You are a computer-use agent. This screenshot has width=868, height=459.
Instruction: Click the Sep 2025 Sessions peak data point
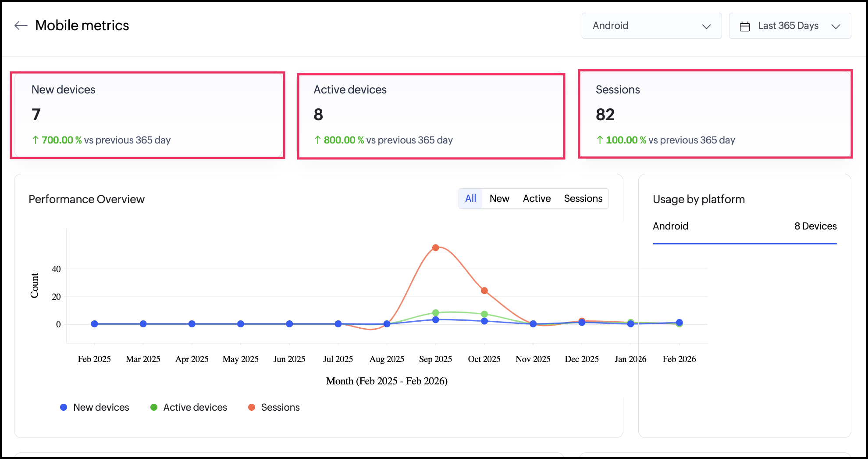coord(435,247)
